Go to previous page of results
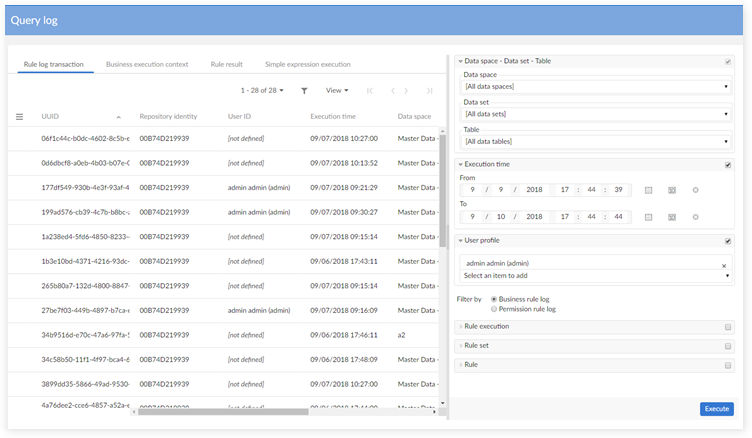This screenshot has height=438, width=752. pos(393,91)
